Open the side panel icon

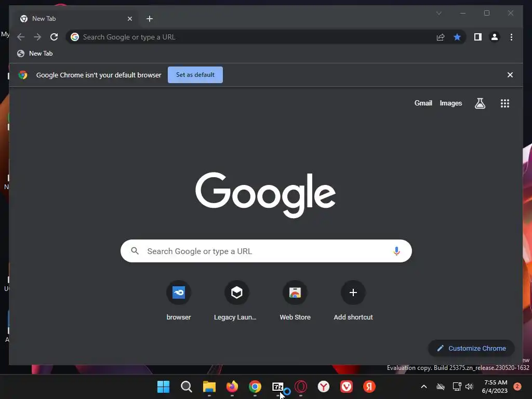(x=478, y=37)
